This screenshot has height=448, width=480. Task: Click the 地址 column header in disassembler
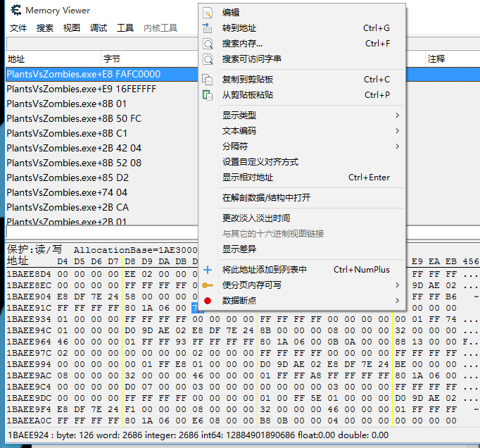tap(16, 59)
